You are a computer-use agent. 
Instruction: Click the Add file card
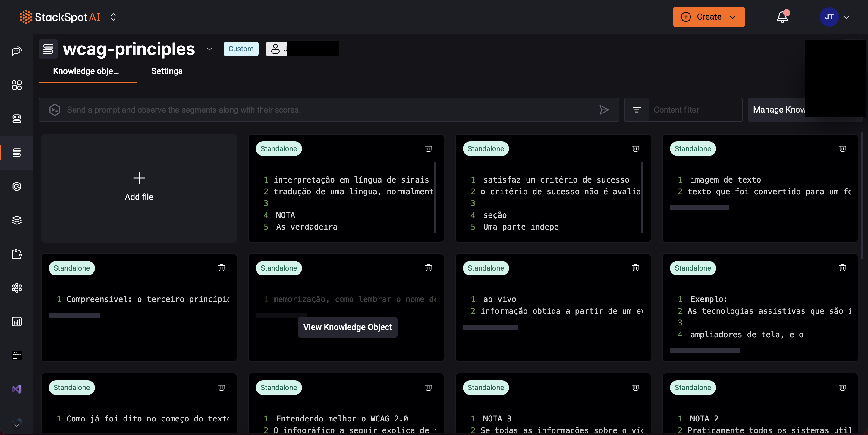click(139, 188)
